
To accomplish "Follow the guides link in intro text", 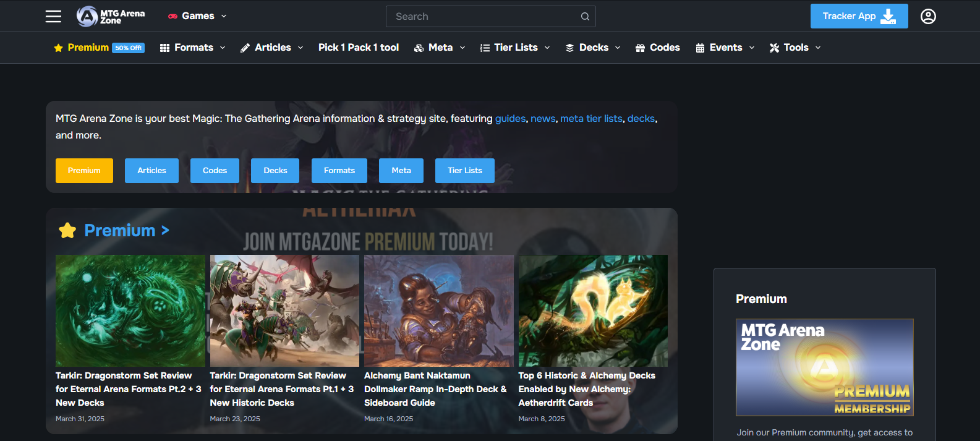I will pyautogui.click(x=510, y=119).
